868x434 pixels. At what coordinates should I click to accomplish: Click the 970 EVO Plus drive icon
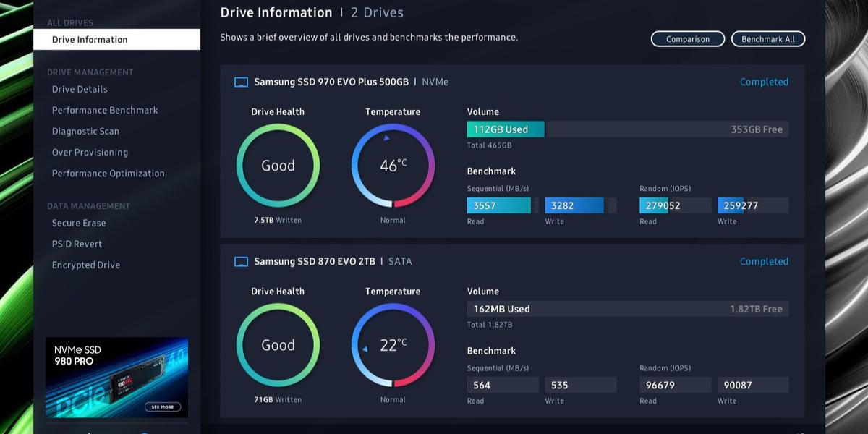(242, 82)
